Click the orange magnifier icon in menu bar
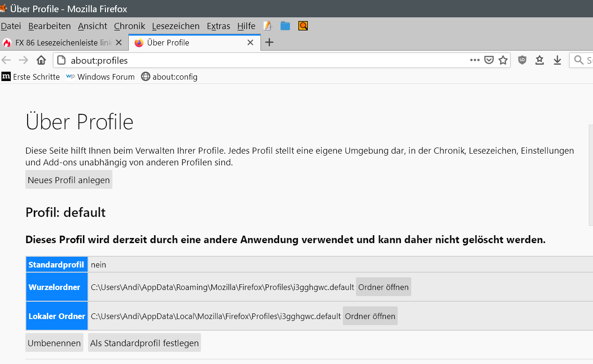 (303, 26)
